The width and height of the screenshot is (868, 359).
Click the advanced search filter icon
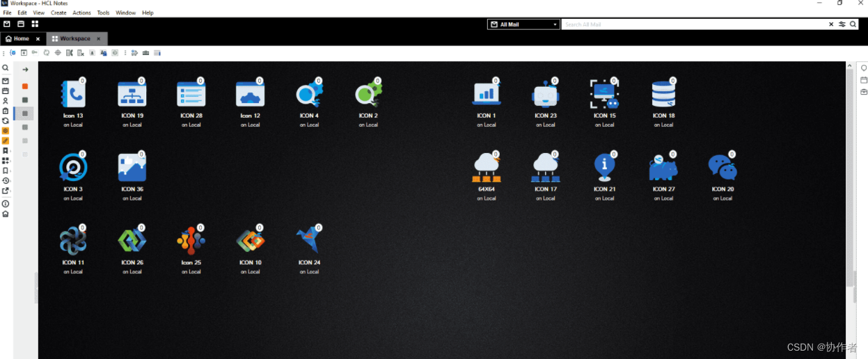click(x=842, y=24)
